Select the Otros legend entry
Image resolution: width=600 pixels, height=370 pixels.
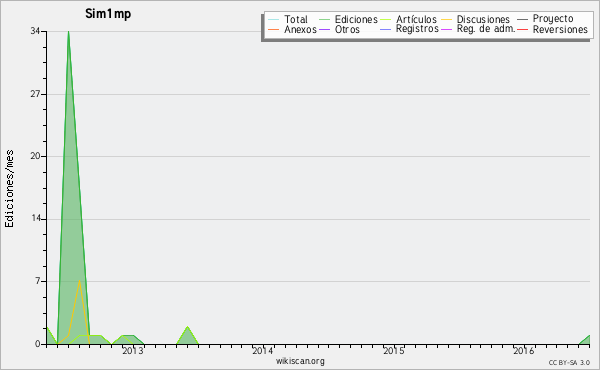[x=347, y=29]
